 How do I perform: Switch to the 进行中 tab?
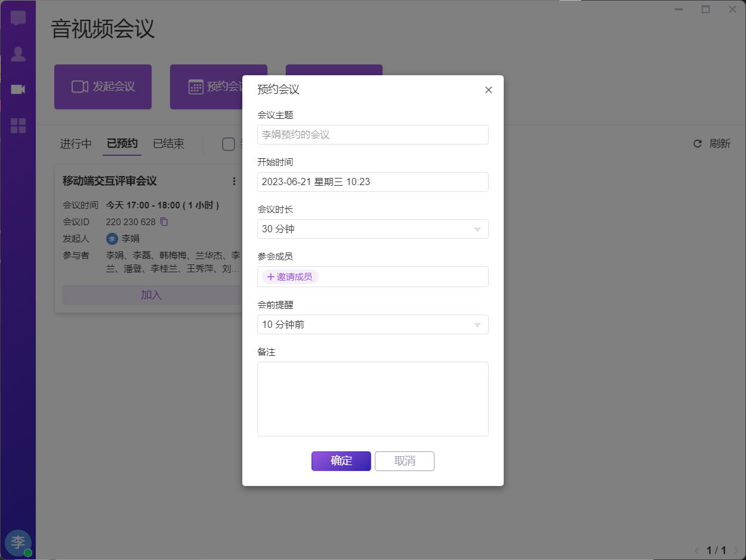(x=76, y=144)
